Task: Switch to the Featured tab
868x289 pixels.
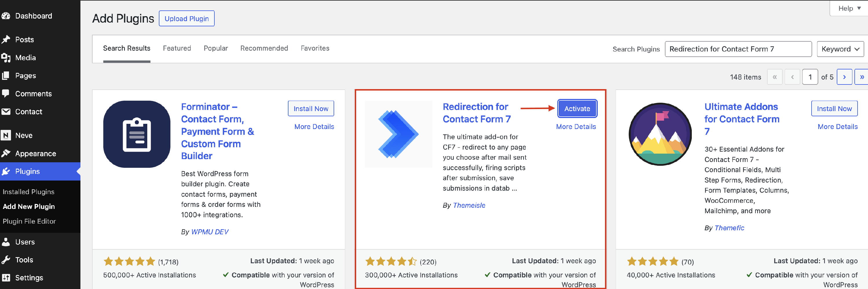Action: point(177,48)
